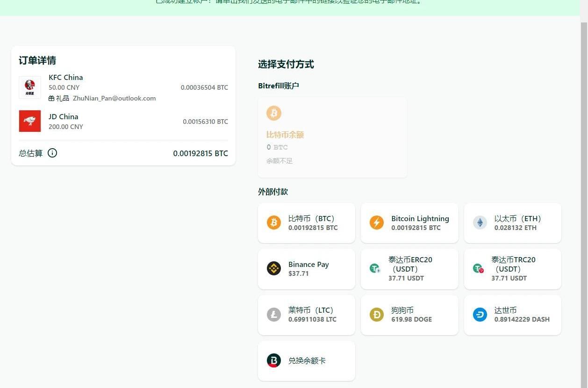Viewport: 588px width, 388px height.
Task: Click the Tether ERC20 USDT icon
Action: click(375, 268)
